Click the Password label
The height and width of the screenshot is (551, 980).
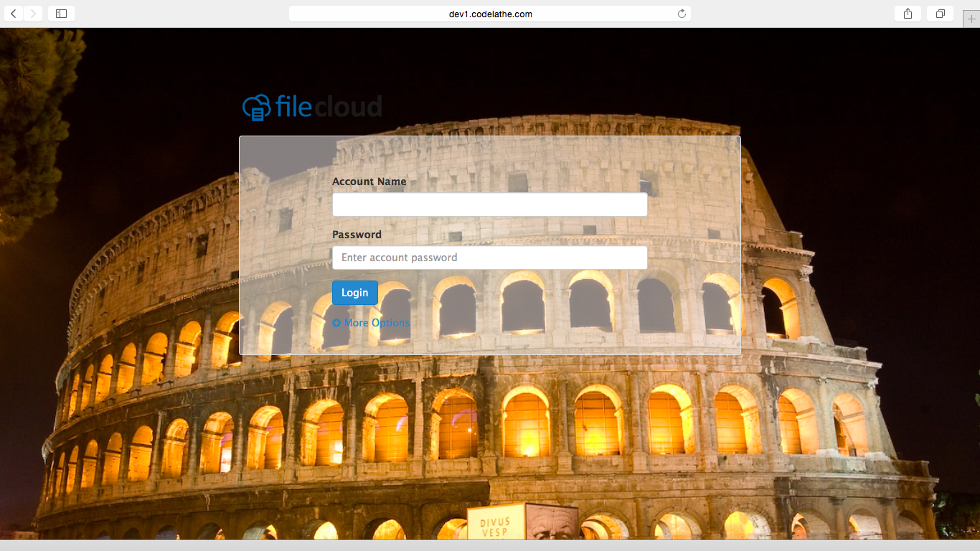[357, 235]
